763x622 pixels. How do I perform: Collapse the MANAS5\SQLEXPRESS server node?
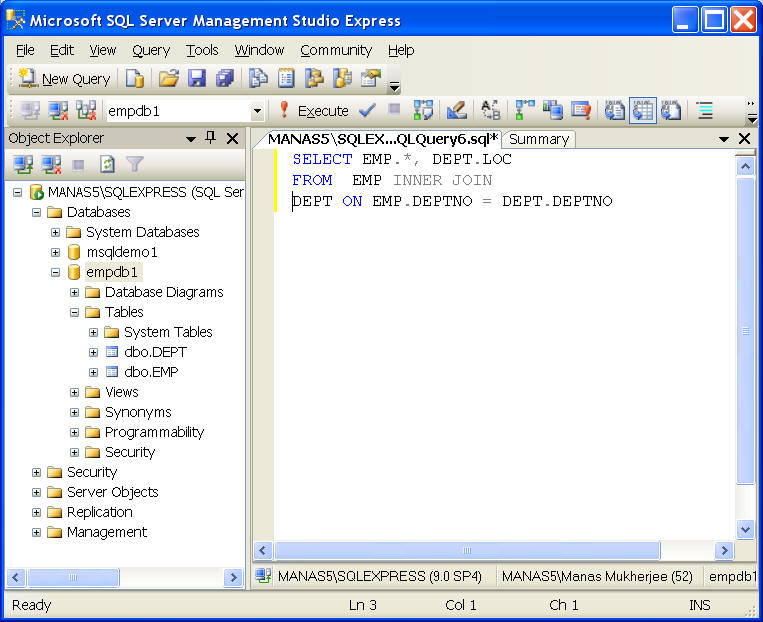pyautogui.click(x=18, y=192)
